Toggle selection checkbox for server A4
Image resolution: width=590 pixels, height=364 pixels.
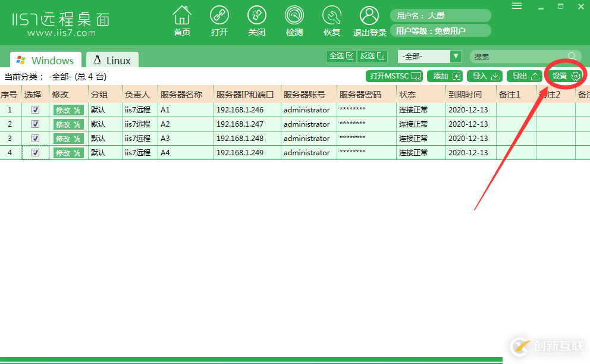pyautogui.click(x=35, y=152)
